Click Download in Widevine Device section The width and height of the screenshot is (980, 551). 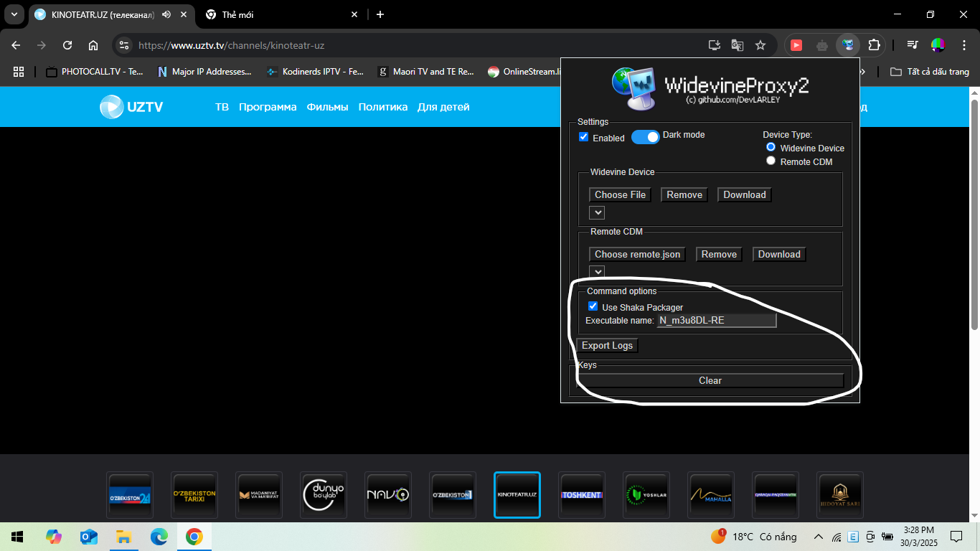click(x=745, y=194)
